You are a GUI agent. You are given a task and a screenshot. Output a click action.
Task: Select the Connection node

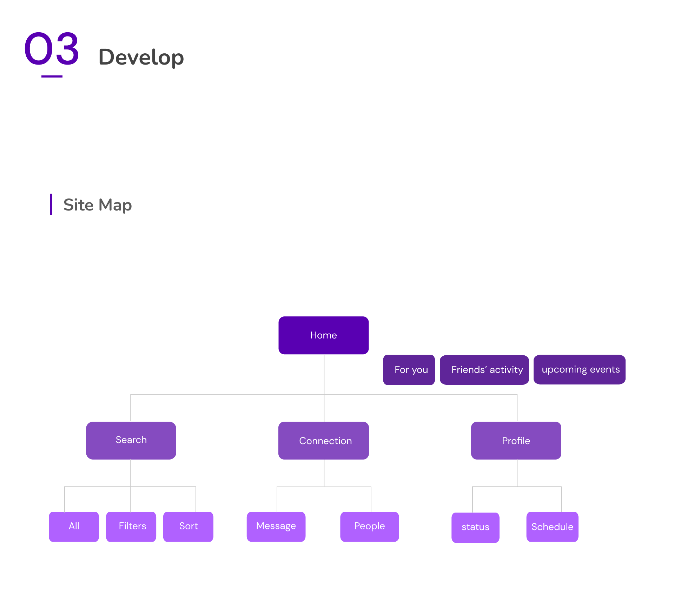(323, 441)
